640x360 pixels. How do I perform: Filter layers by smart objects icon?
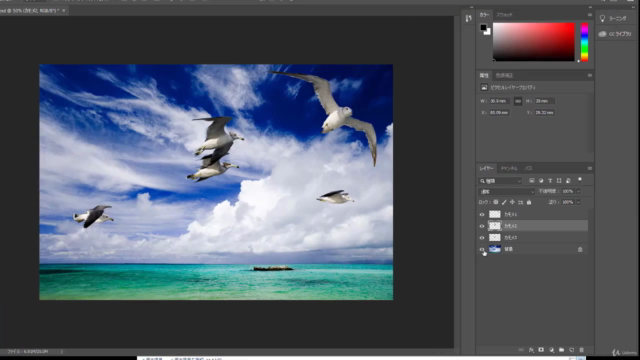pos(568,180)
